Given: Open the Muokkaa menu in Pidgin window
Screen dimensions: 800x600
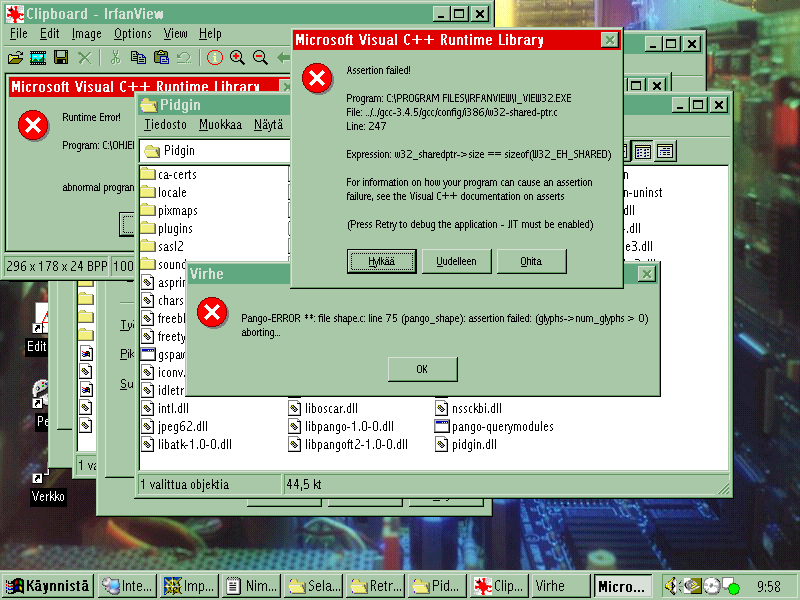Looking at the screenshot, I should (220, 124).
